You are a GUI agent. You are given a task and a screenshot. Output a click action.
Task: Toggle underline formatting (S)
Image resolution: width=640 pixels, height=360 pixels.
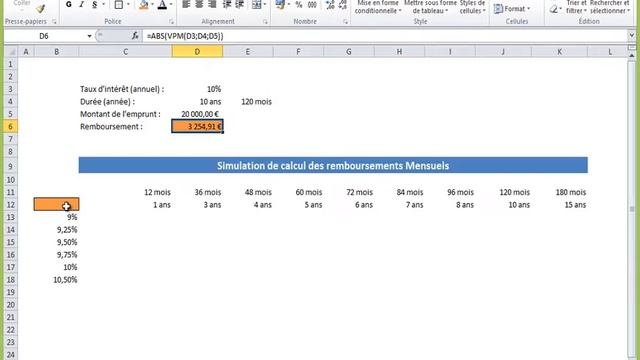(94, 4)
